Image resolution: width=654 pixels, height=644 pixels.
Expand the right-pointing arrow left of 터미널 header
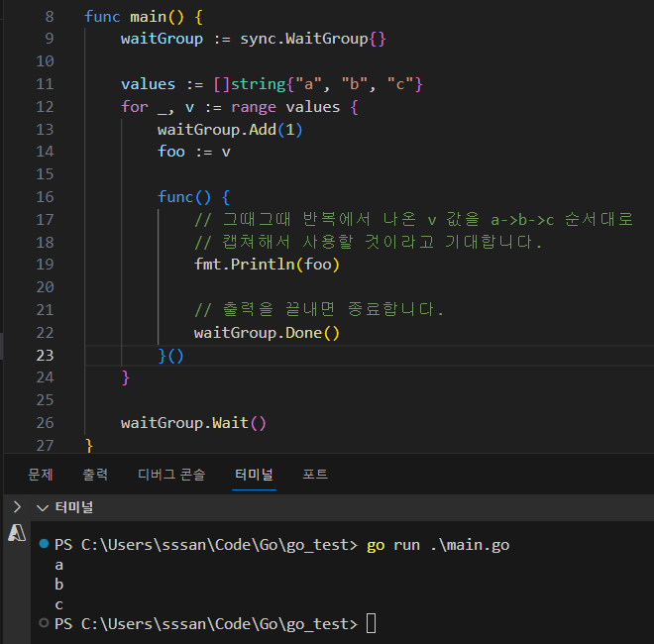click(16, 507)
